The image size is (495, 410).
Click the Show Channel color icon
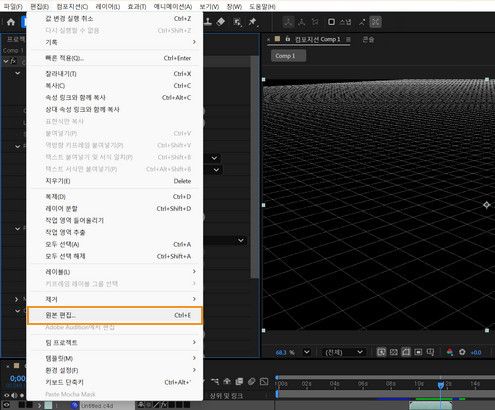pyautogui.click(x=450, y=352)
